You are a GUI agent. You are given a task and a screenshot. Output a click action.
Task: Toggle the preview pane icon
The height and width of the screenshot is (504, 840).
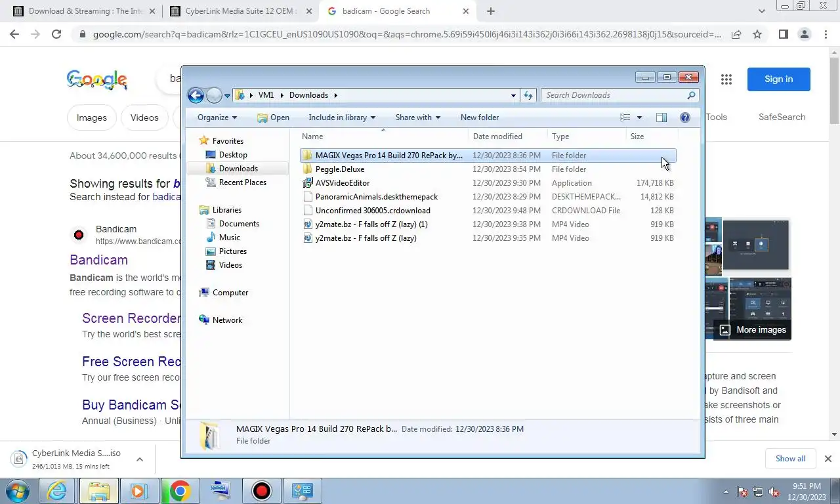coord(661,117)
